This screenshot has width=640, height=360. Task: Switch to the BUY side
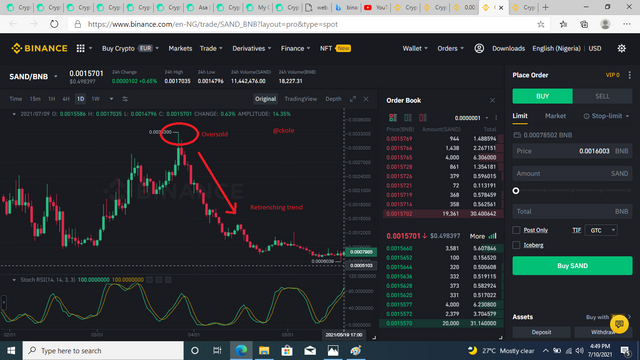(x=542, y=96)
